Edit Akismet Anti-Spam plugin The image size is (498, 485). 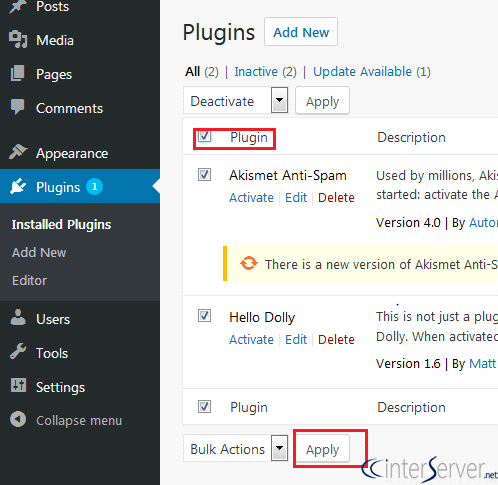coord(296,198)
